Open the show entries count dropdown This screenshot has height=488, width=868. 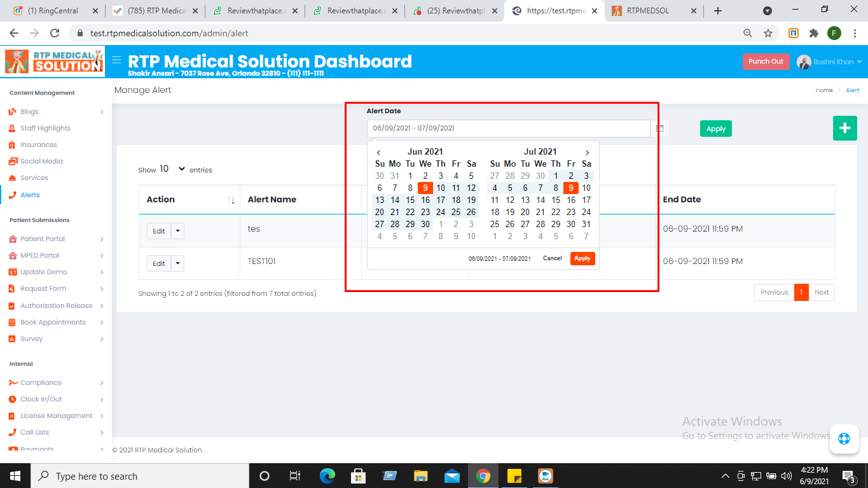[x=172, y=169]
